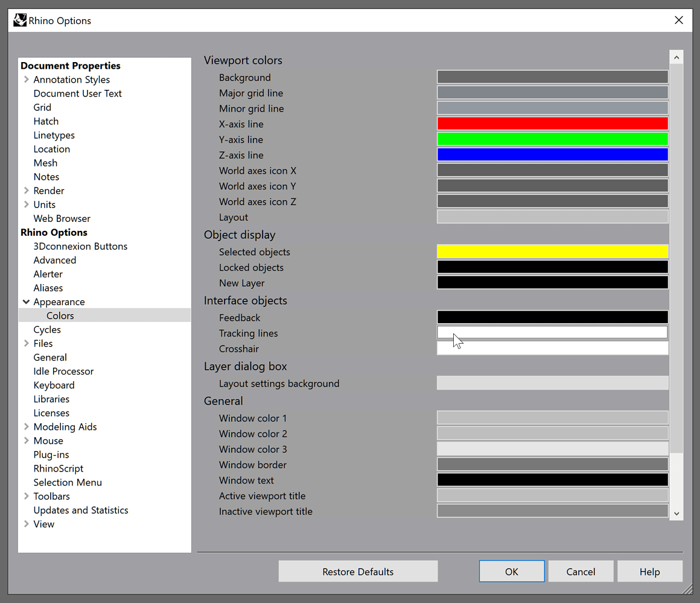Collapse the Appearance section

(26, 301)
